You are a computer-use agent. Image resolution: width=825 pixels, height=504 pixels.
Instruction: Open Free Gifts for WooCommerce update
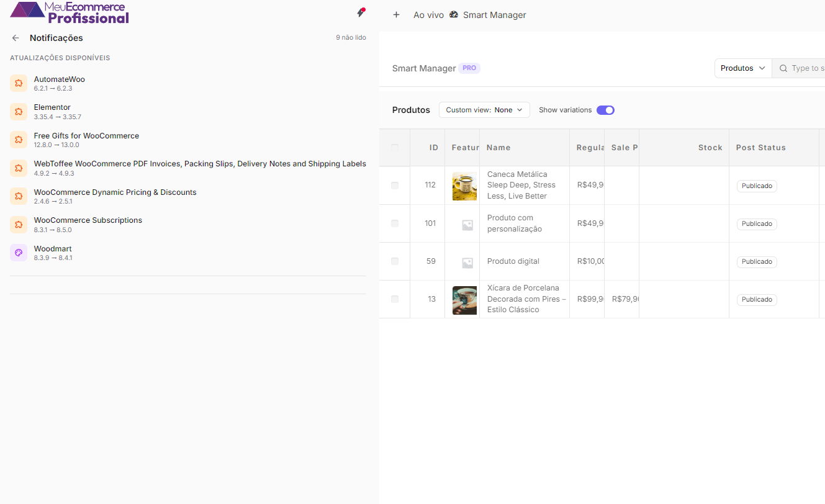pyautogui.click(x=188, y=140)
